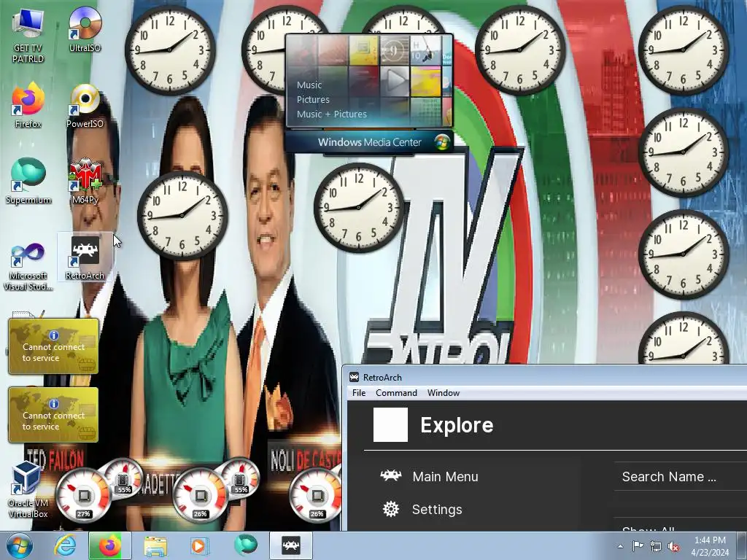Click the Windows Media Center label
Image resolution: width=747 pixels, height=560 pixels.
[370, 142]
